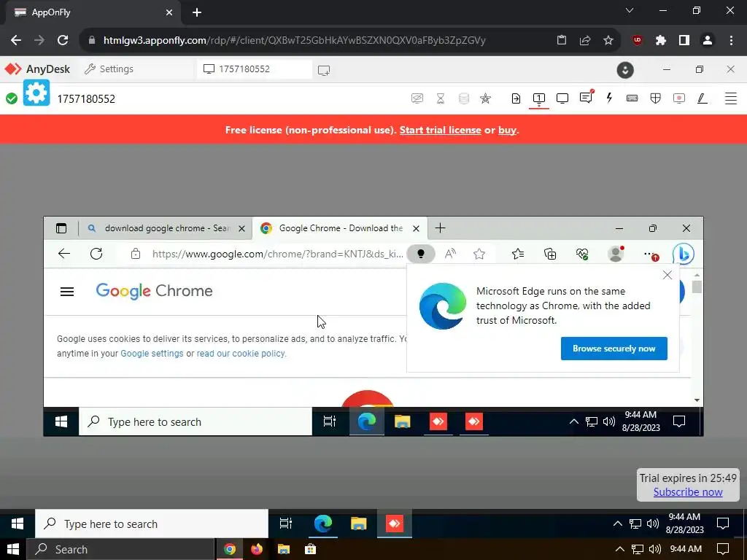
Task: Start AnyDesk session recording icon
Action: coord(679,98)
